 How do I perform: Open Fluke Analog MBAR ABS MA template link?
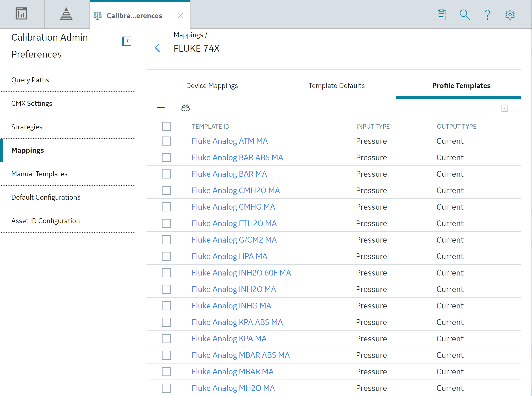pyautogui.click(x=241, y=355)
